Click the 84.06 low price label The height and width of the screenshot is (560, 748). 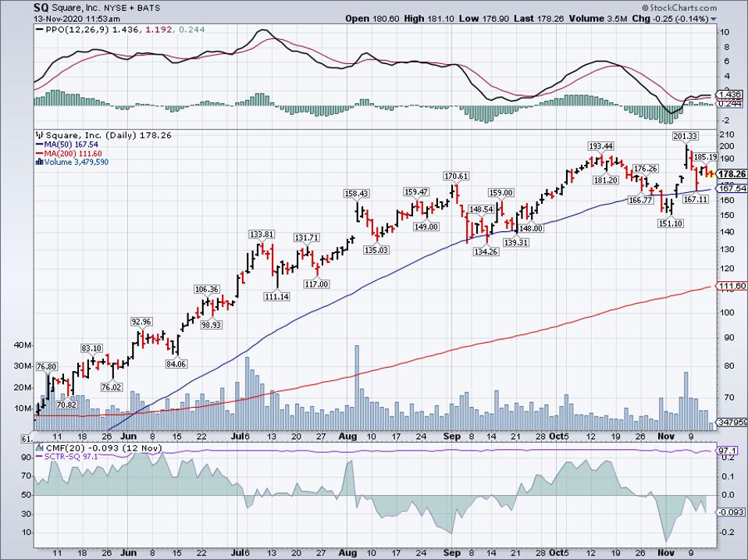176,364
